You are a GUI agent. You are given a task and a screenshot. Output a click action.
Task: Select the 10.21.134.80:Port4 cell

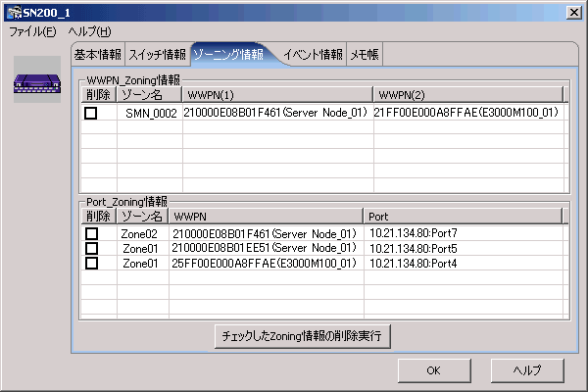(x=464, y=263)
